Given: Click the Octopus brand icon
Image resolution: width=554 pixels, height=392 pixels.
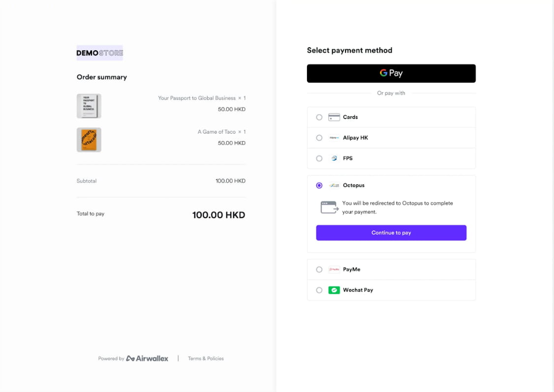Looking at the screenshot, I should coord(334,185).
